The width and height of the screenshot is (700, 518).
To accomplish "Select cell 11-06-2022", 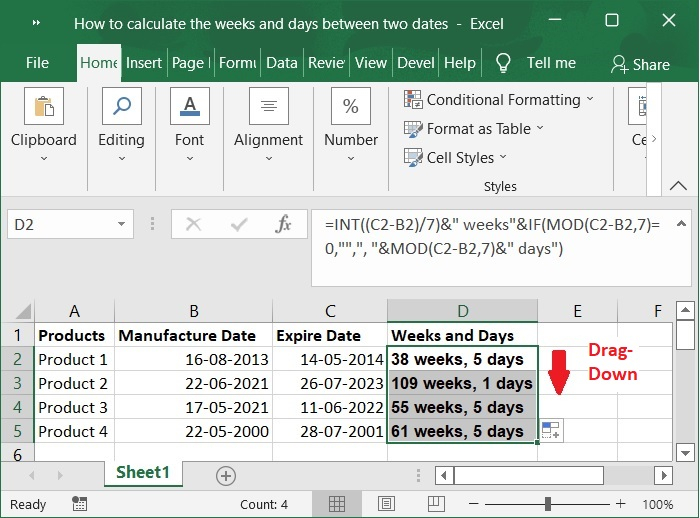I will tap(330, 407).
